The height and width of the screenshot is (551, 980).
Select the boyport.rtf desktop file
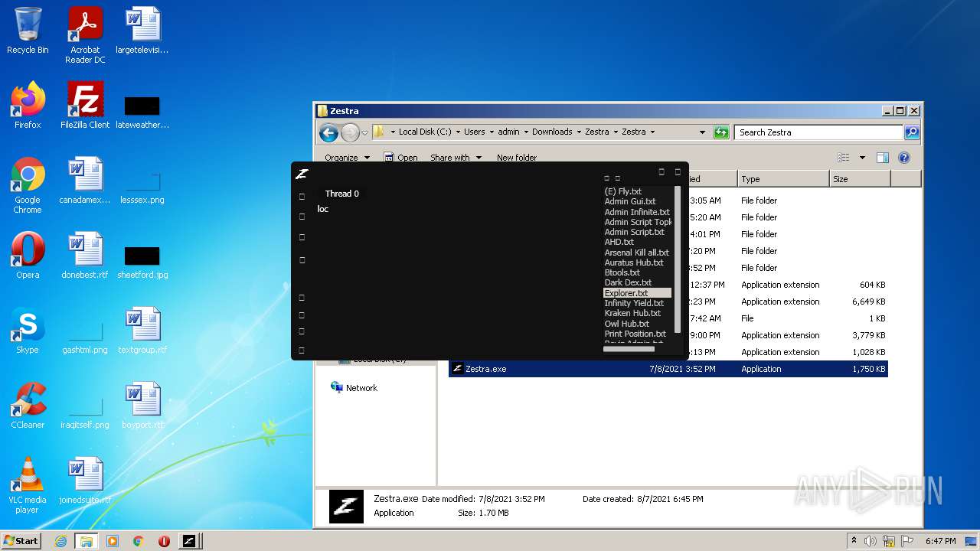click(x=142, y=405)
